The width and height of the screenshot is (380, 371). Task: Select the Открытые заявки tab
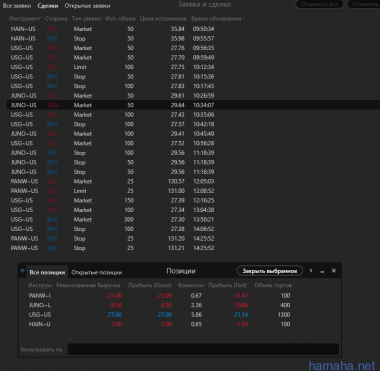click(87, 6)
